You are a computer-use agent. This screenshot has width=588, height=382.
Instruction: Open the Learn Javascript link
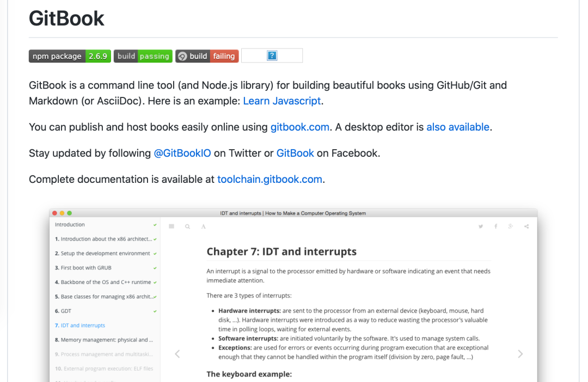282,101
